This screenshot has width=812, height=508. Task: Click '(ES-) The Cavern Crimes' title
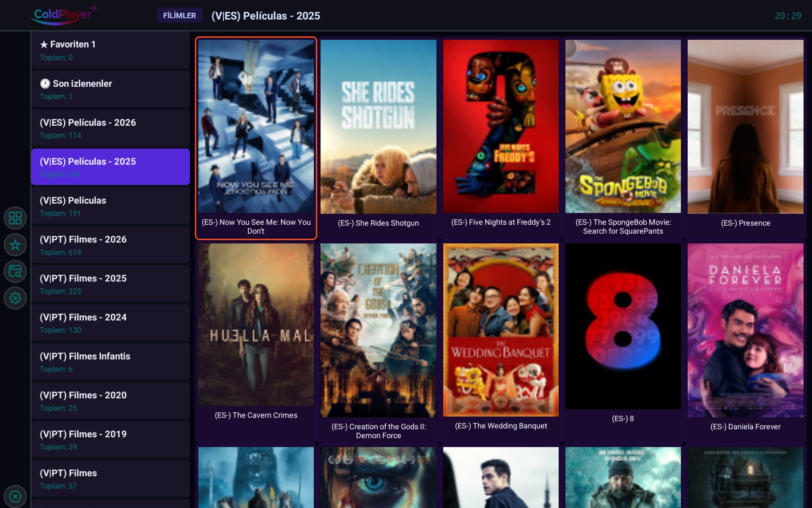[256, 415]
